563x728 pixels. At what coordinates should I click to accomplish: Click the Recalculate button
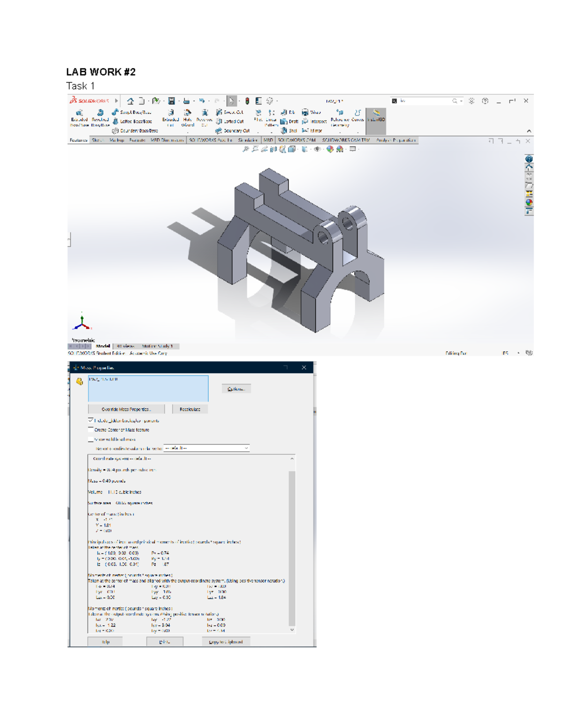click(x=190, y=409)
